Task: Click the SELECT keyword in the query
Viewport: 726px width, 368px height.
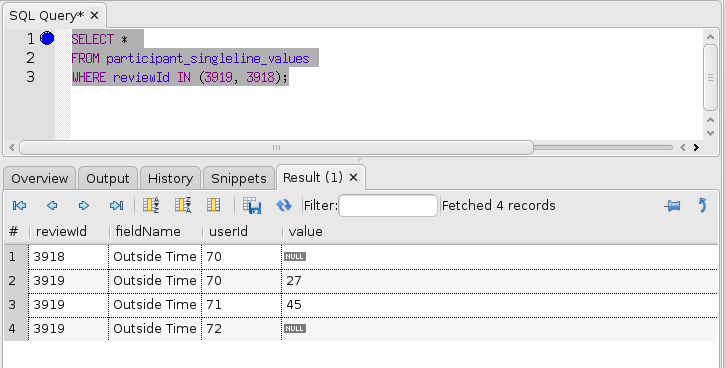Action: [93, 39]
